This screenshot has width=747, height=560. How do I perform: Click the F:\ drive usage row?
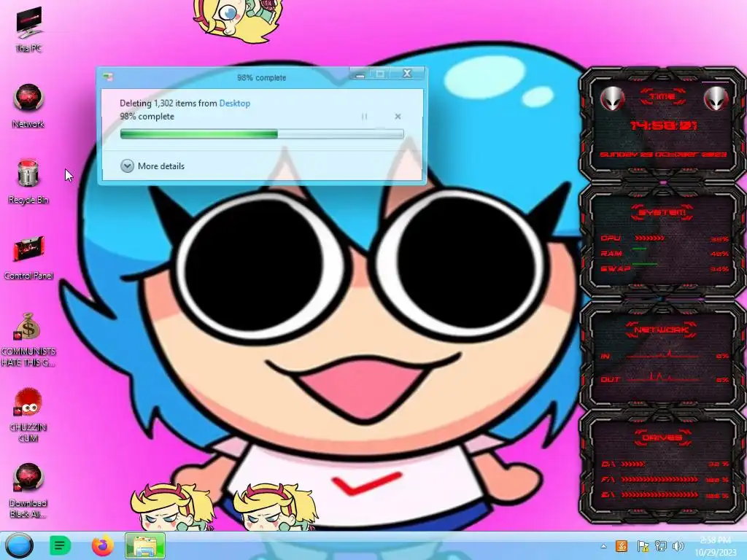(664, 480)
